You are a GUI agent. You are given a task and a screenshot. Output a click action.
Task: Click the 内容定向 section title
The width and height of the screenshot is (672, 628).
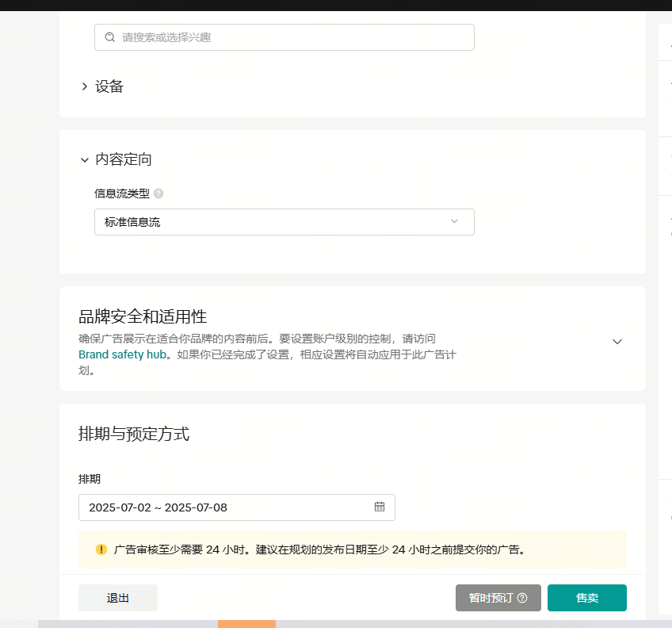click(x=124, y=159)
